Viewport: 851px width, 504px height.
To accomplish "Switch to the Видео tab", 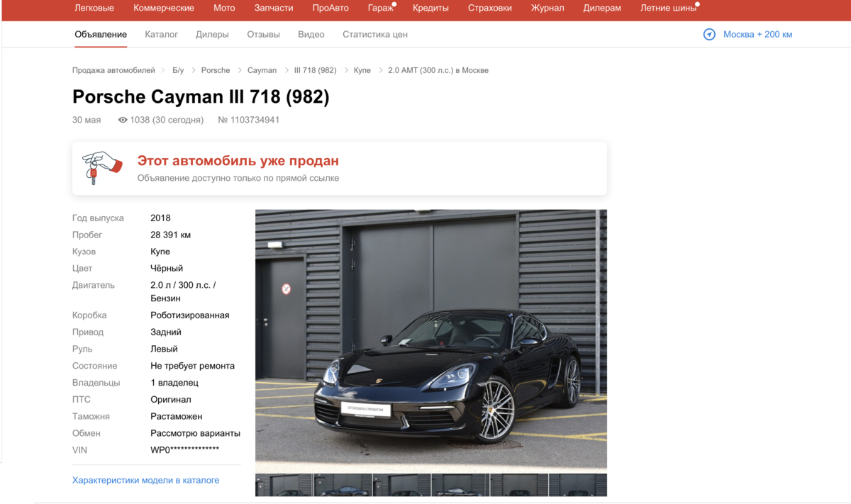I will pyautogui.click(x=311, y=33).
